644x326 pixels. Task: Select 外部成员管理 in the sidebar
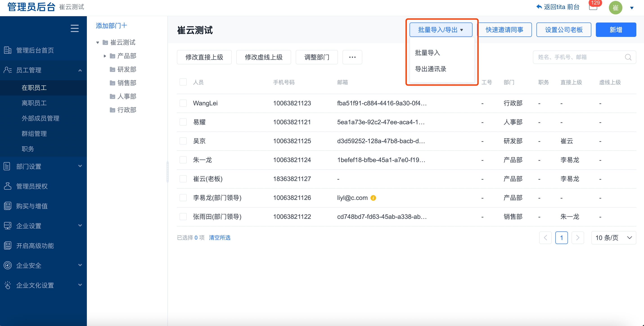[43, 118]
